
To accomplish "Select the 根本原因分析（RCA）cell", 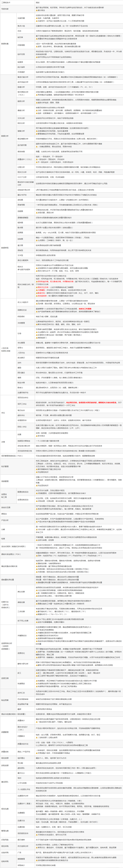I will [x=26, y=93].
